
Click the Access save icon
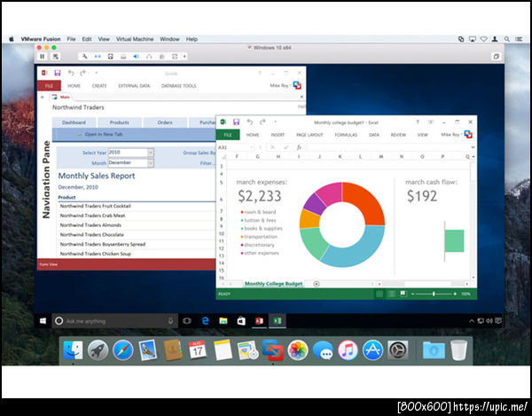[x=58, y=73]
